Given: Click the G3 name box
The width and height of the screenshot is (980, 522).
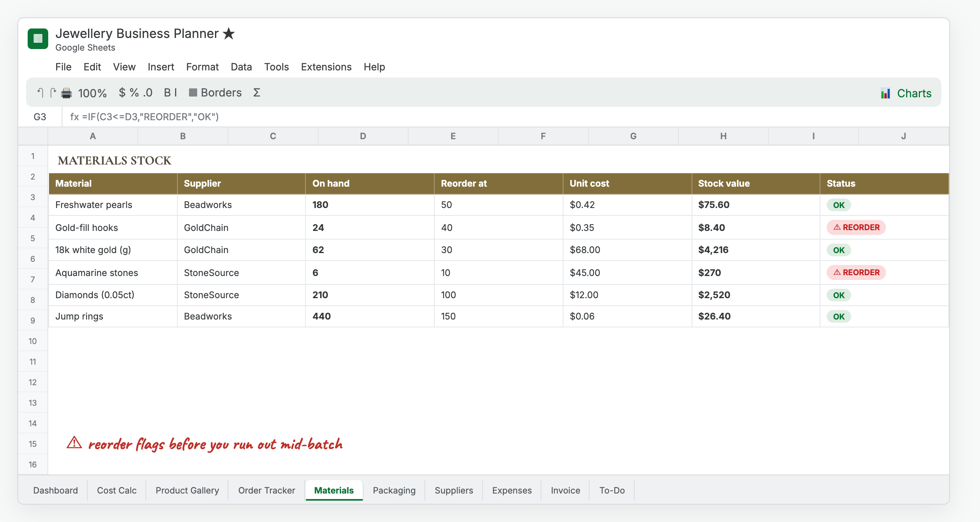Looking at the screenshot, I should point(40,117).
